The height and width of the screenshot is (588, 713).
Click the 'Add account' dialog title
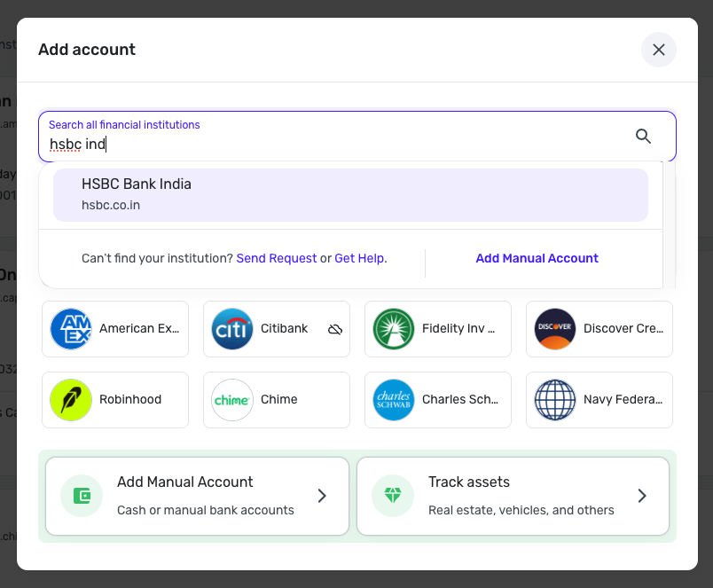click(87, 49)
